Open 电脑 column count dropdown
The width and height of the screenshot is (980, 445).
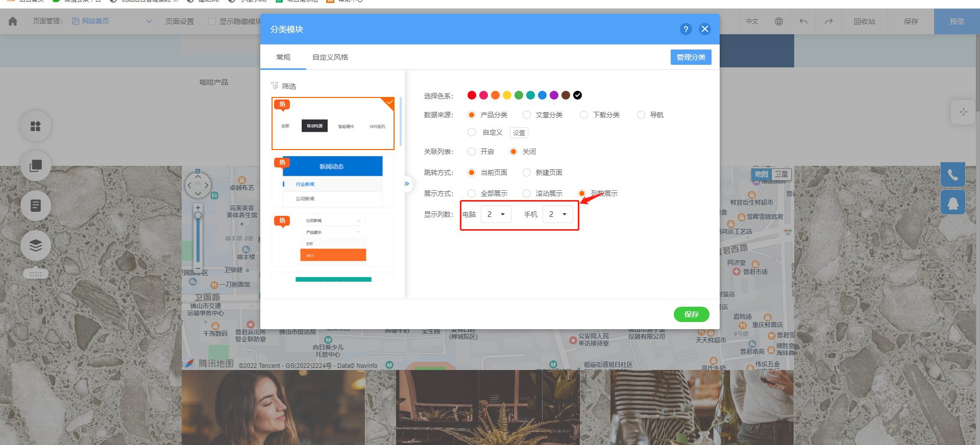[x=496, y=214]
